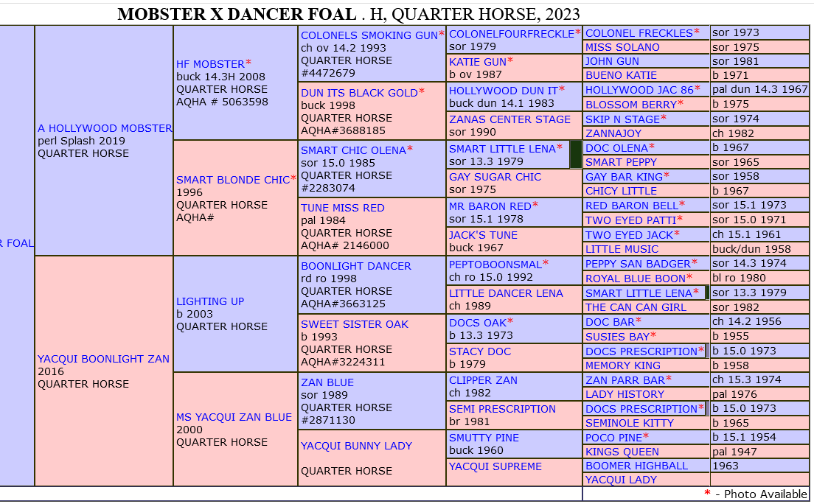Follow the SEMI PRESCRIPTION link

pyautogui.click(x=503, y=409)
